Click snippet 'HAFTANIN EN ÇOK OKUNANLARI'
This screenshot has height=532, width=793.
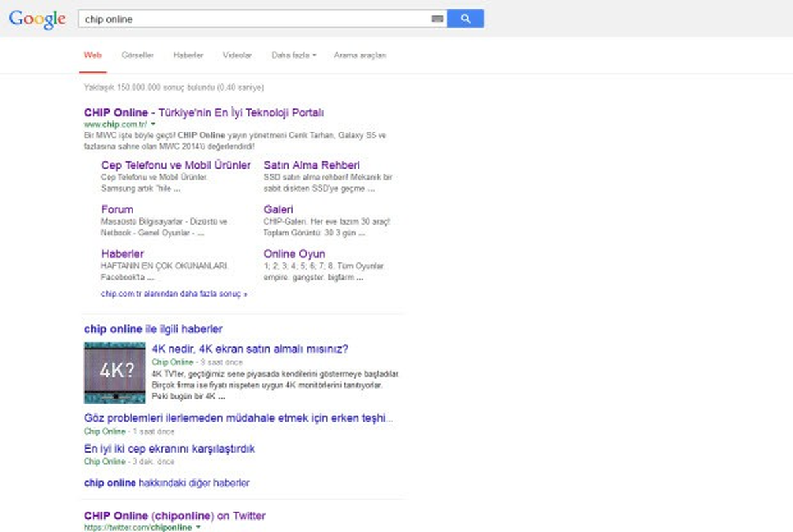(165, 266)
